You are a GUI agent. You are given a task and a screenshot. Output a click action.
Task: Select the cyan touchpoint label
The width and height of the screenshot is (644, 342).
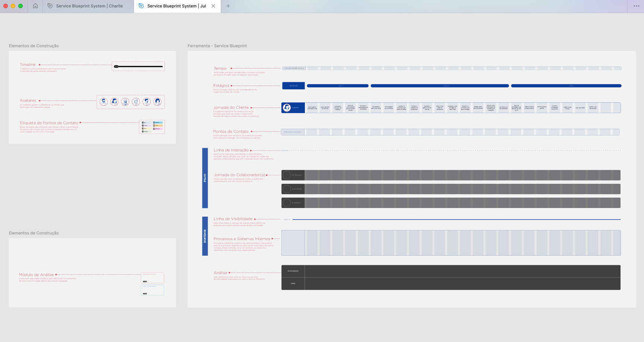tap(158, 122)
